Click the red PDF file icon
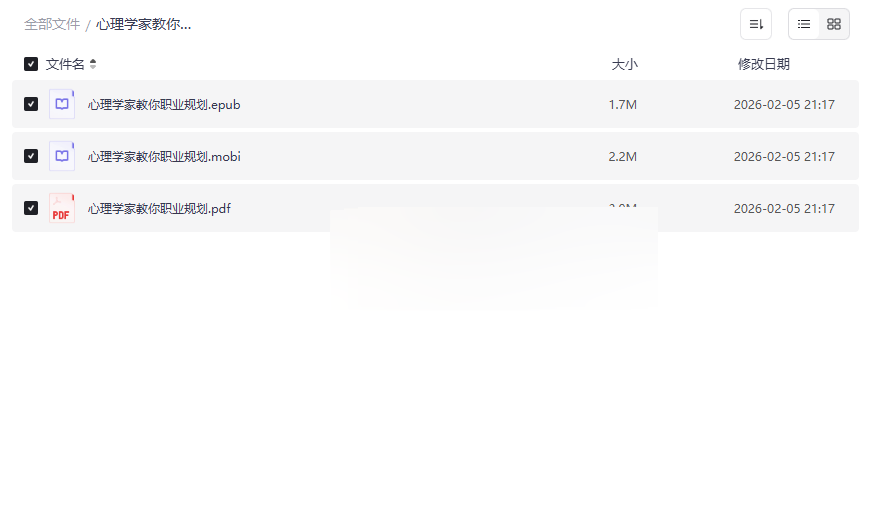This screenshot has height=514, width=874. coord(62,208)
